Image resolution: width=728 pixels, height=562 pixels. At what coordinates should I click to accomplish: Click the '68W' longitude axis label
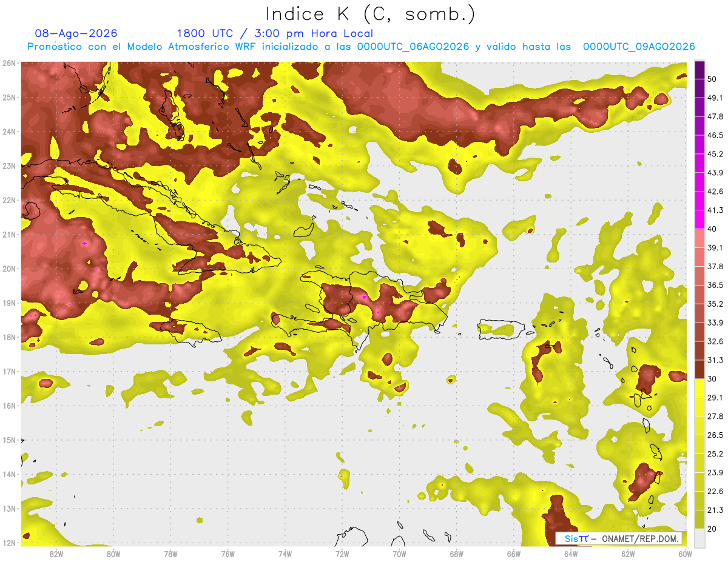[x=457, y=554]
